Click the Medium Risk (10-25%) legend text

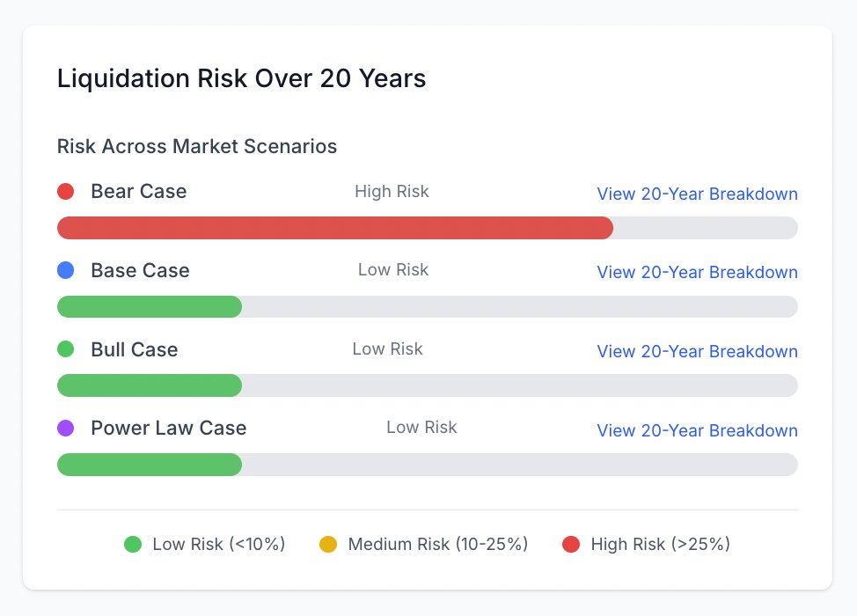(x=437, y=544)
